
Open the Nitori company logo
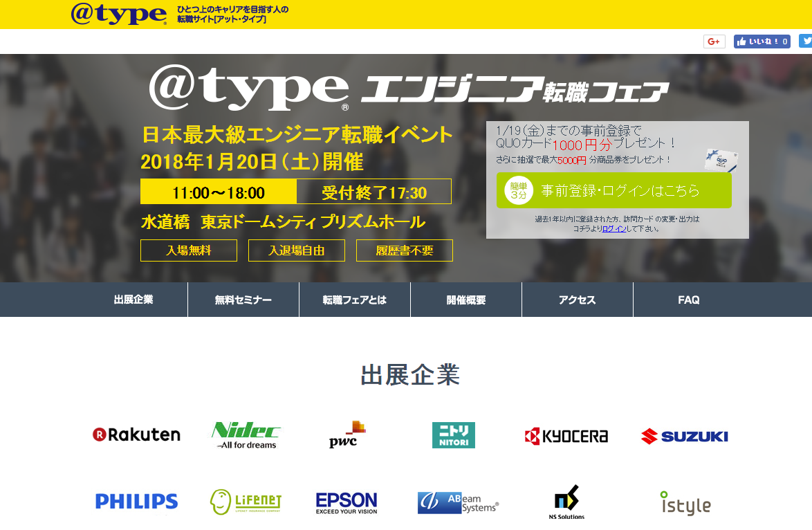(454, 435)
